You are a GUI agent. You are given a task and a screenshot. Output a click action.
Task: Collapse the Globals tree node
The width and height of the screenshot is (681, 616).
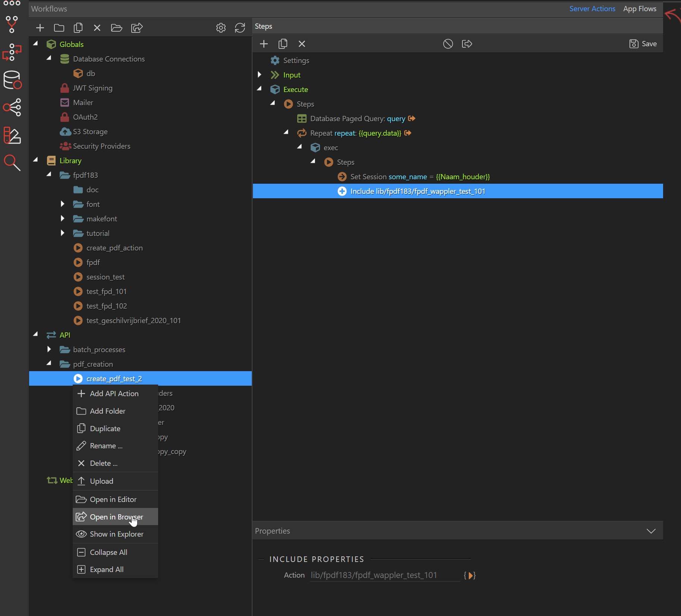[x=36, y=44]
